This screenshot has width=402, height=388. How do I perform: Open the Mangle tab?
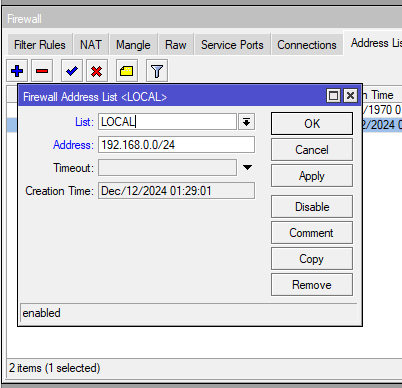133,45
